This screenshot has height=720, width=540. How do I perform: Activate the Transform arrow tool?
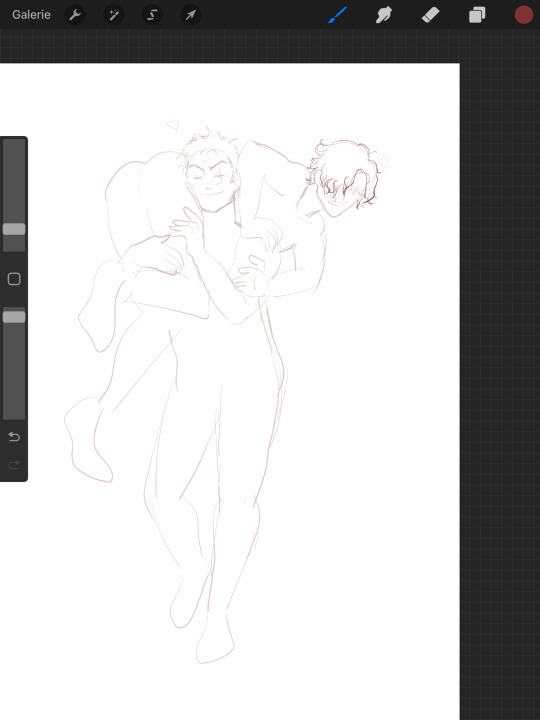191,15
